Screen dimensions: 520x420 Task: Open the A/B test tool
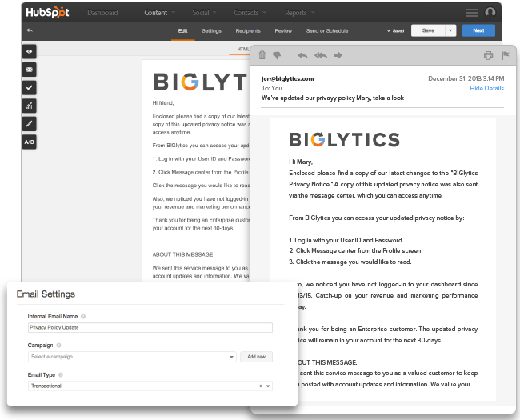point(30,142)
